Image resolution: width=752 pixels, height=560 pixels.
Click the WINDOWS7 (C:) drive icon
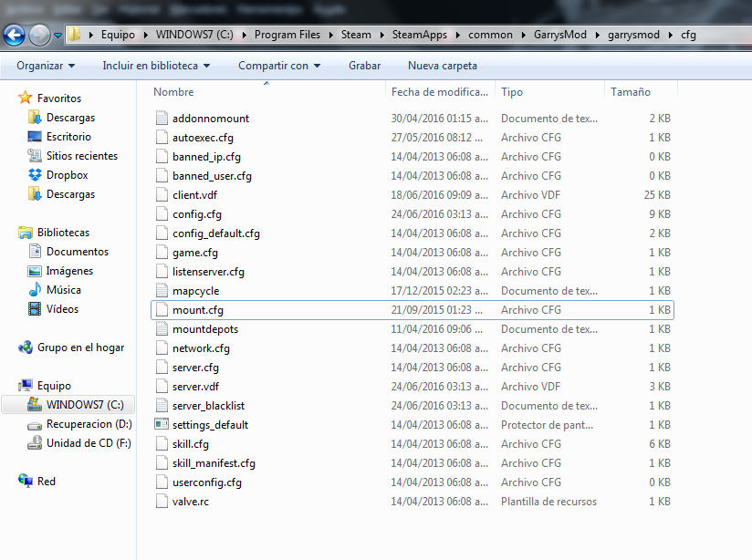click(35, 405)
